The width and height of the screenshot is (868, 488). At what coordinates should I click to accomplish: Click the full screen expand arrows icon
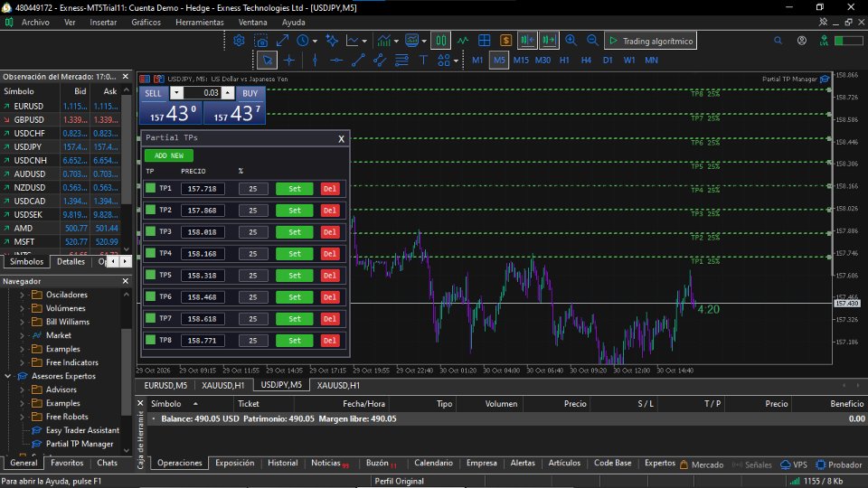coord(282,41)
